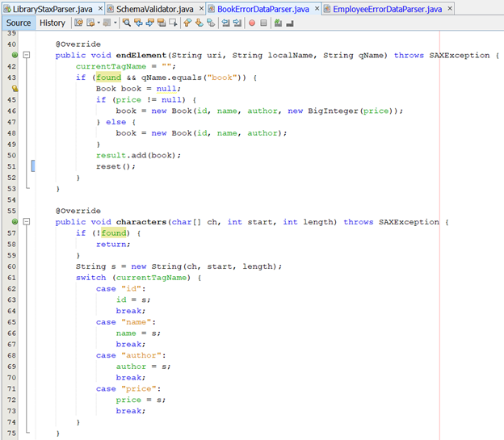504x440 pixels.
Task: Jump to the Last Edit location
Action: point(79,23)
